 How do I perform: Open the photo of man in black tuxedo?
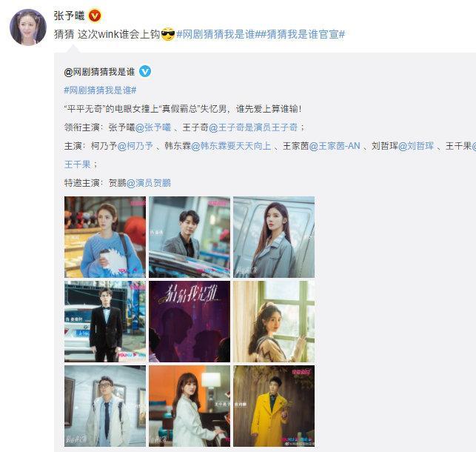pos(105,322)
